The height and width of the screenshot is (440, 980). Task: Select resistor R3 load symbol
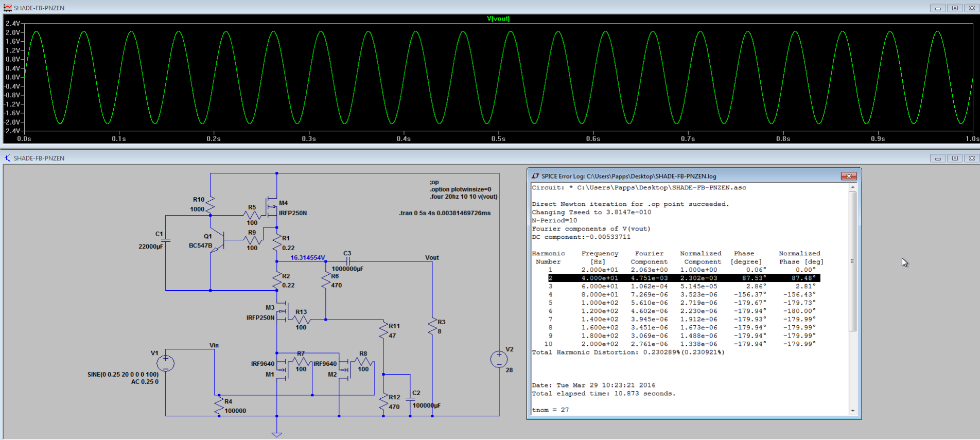[x=432, y=327]
